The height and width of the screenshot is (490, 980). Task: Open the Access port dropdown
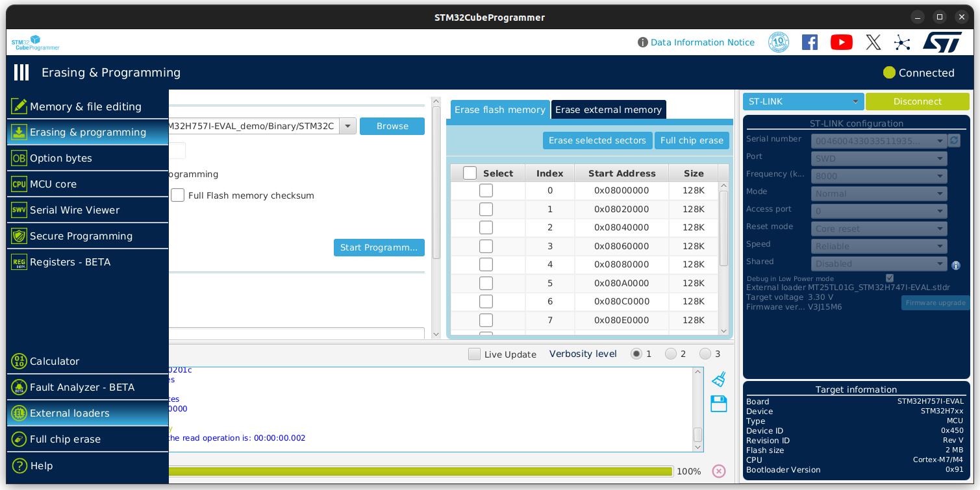(x=879, y=211)
